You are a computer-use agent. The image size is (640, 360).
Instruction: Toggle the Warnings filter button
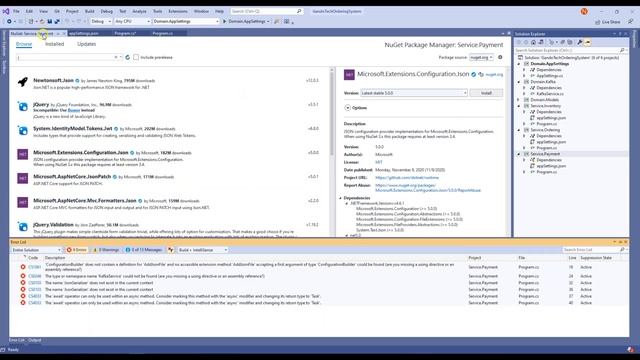106,250
